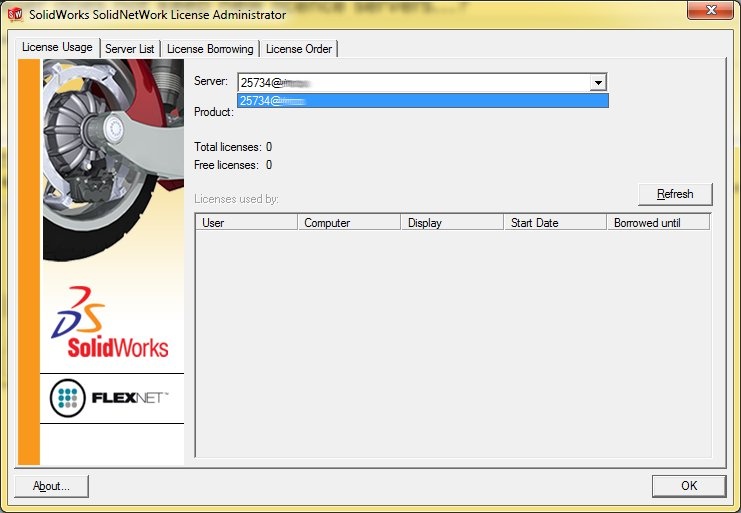The height and width of the screenshot is (513, 741).
Task: Click the About... button
Action: [x=52, y=486]
